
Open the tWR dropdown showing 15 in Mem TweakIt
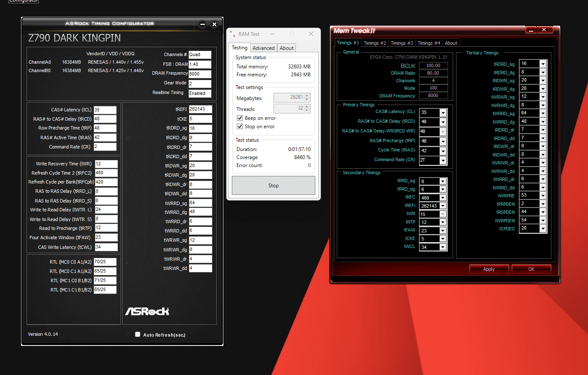click(x=443, y=214)
